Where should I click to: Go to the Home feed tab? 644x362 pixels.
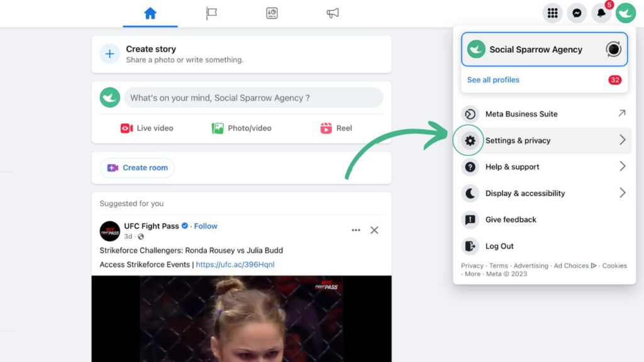click(x=150, y=14)
